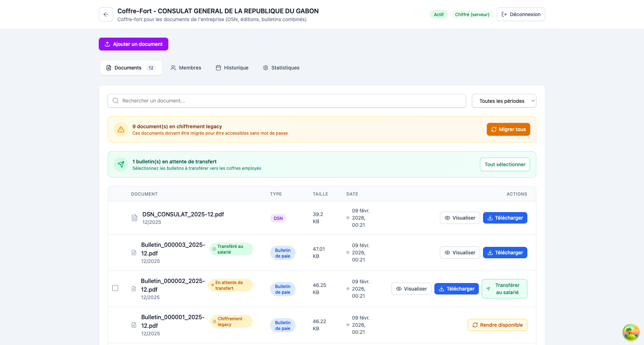This screenshot has height=345, width=644.
Task: Open the Historique tab
Action: [x=232, y=68]
